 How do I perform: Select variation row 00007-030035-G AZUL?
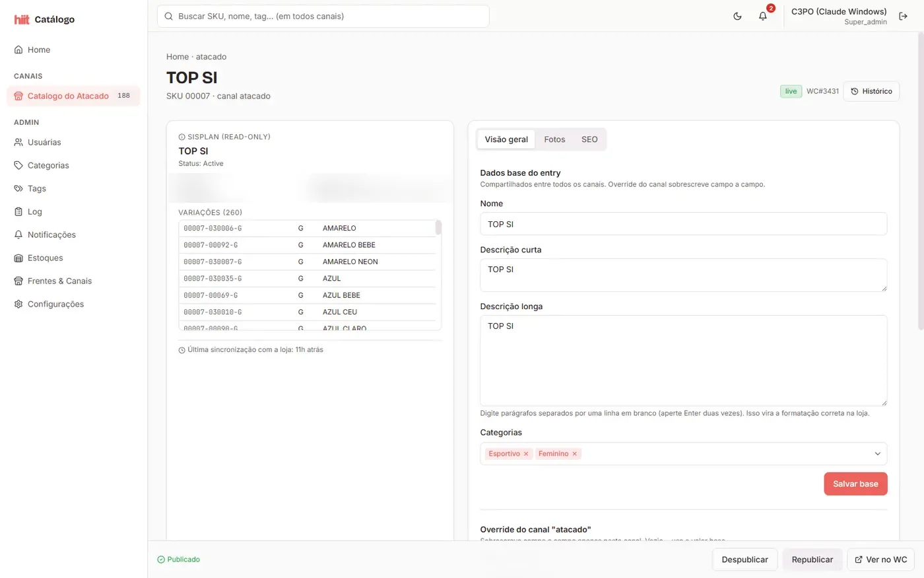click(308, 279)
